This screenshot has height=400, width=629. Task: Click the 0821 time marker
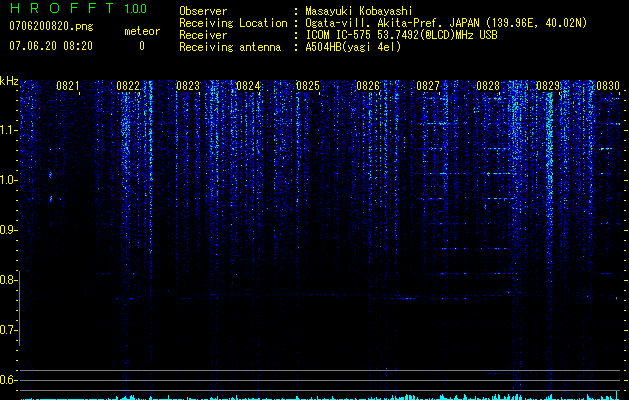(68, 86)
